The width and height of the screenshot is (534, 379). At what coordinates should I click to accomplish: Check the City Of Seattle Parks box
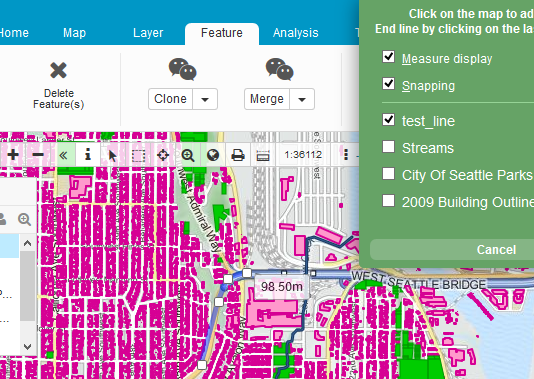point(389,174)
